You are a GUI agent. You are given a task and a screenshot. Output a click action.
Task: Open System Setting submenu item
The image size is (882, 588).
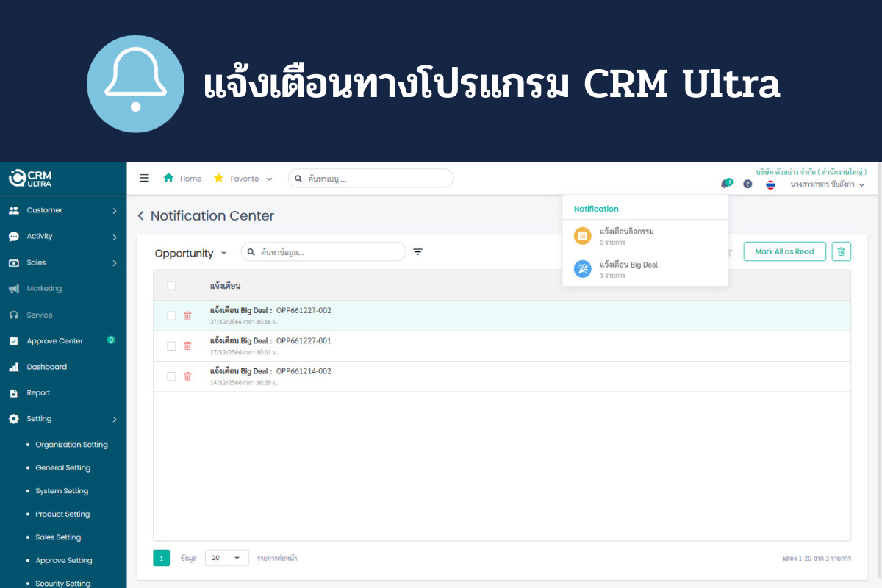pos(62,491)
